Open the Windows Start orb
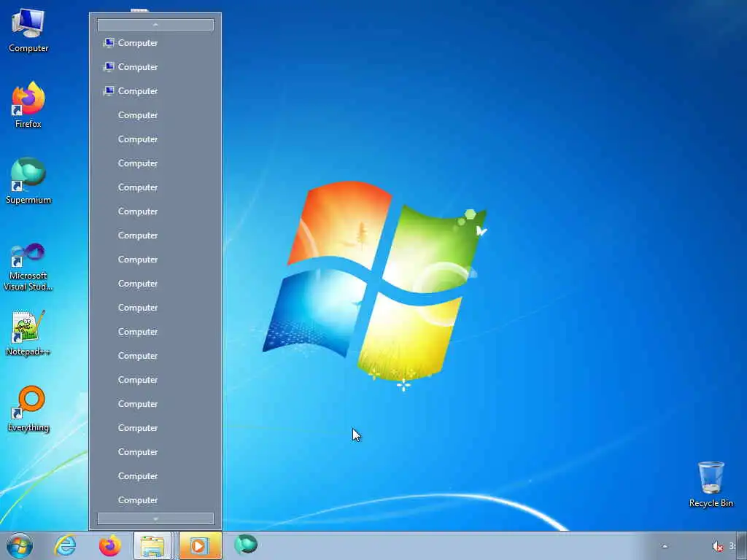Screen dimensions: 747x560 [20, 545]
